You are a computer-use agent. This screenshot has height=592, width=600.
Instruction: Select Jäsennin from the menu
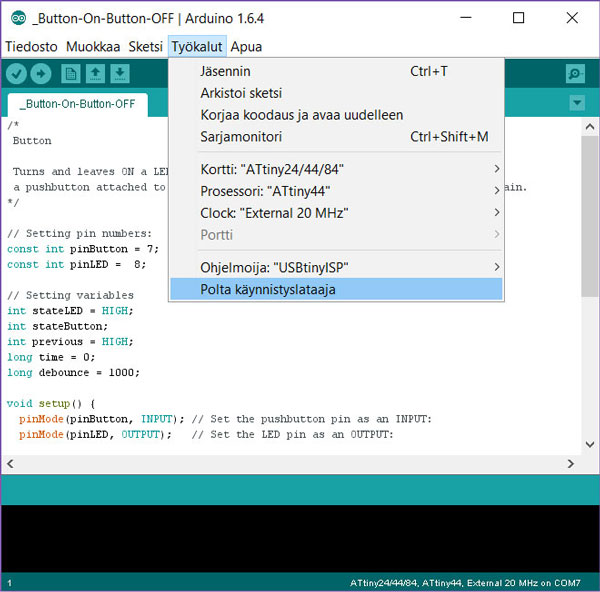point(336,71)
